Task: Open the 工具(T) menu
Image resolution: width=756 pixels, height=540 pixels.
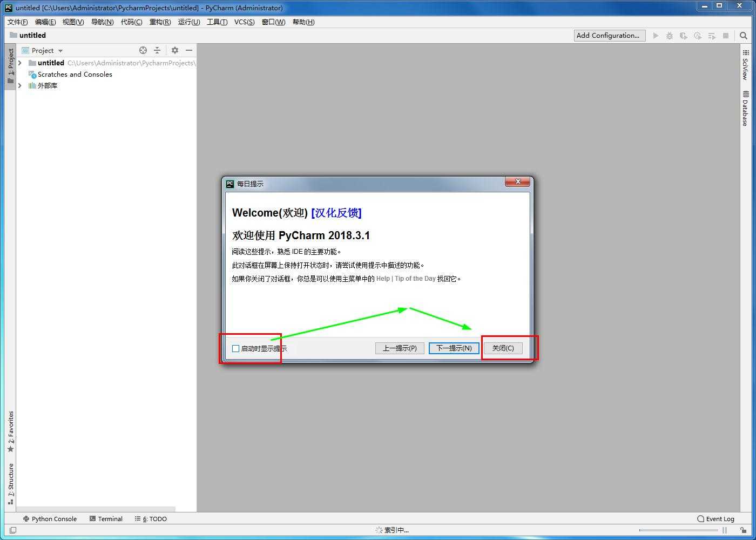Action: point(217,22)
